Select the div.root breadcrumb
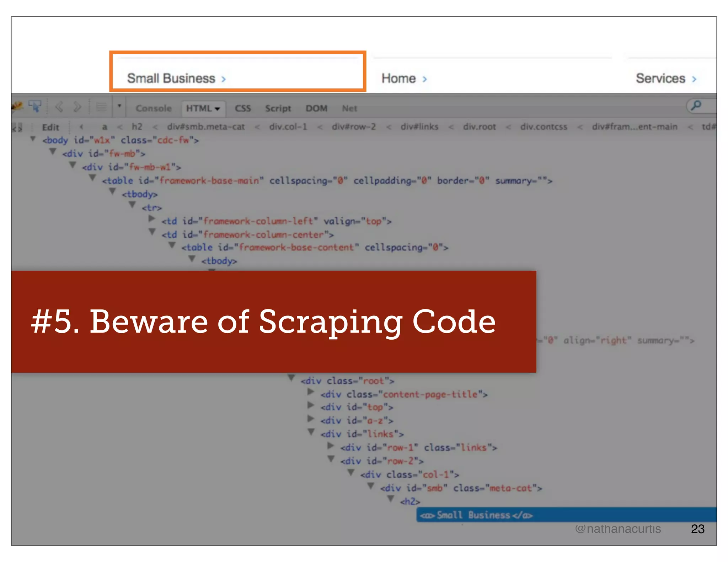The width and height of the screenshot is (728, 562). pos(479,127)
